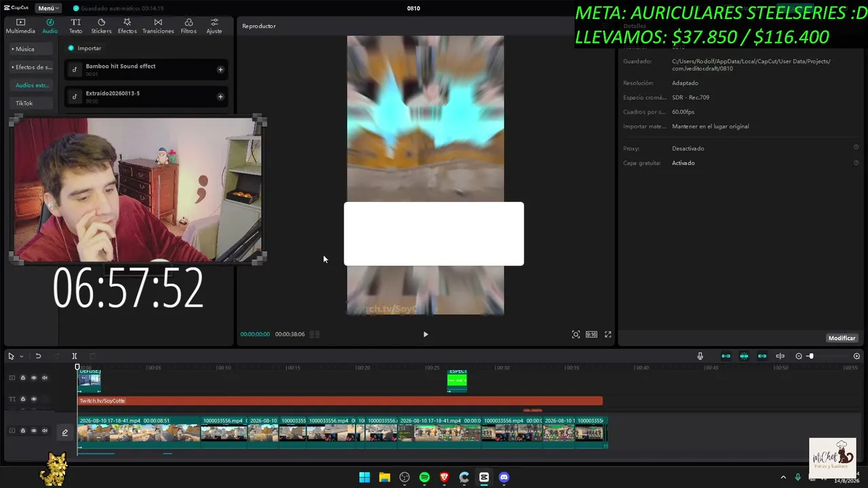Switch to the Audio tab
This screenshot has width=868, height=488.
click(50, 26)
